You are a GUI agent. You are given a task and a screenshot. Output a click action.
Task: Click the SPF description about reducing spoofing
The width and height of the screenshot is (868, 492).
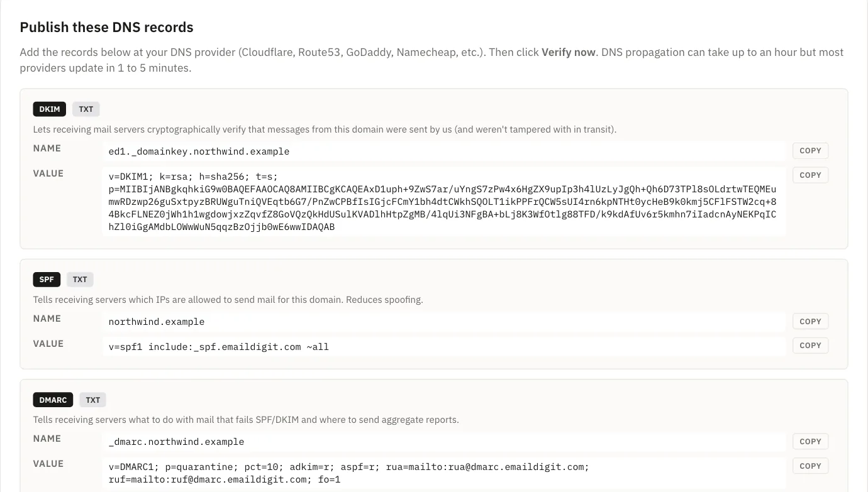[x=228, y=300]
